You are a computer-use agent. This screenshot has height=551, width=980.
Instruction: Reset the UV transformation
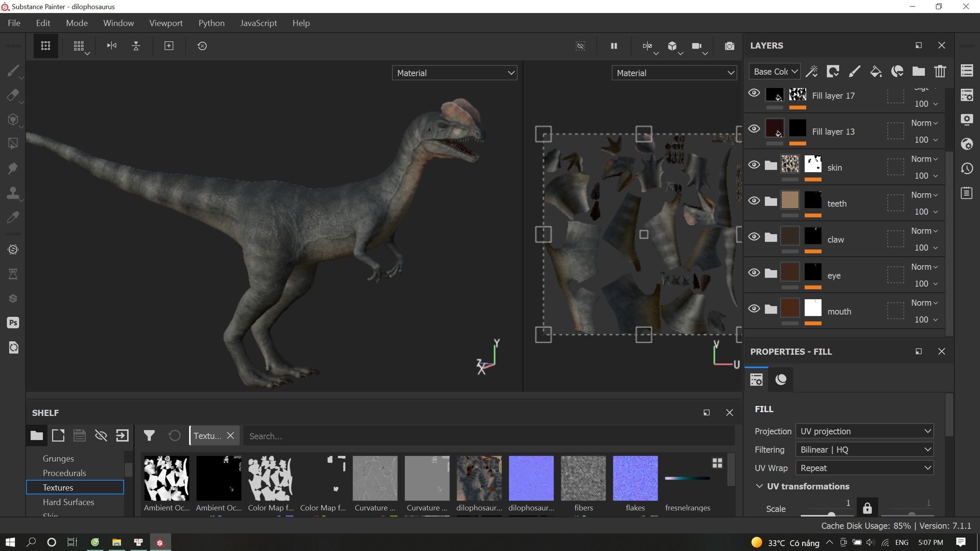[x=202, y=46]
